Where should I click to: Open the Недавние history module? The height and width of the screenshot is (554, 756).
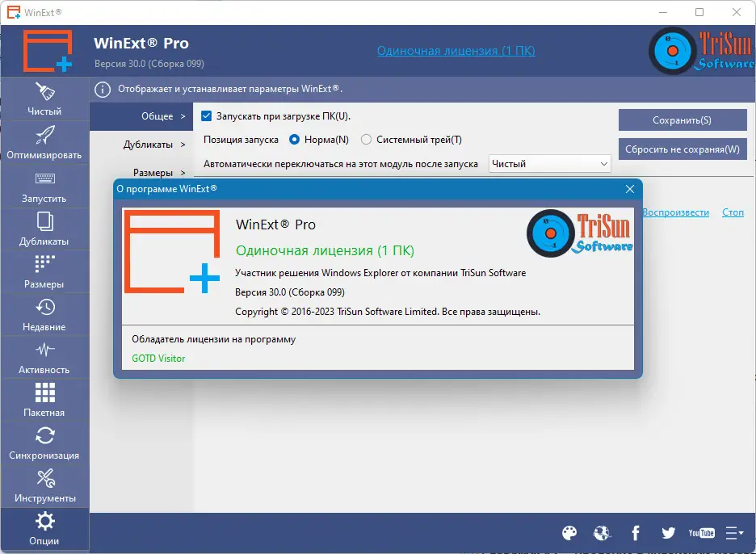44,315
